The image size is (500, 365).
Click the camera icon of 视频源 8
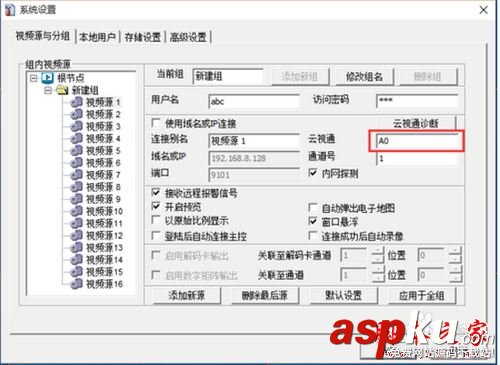click(77, 187)
